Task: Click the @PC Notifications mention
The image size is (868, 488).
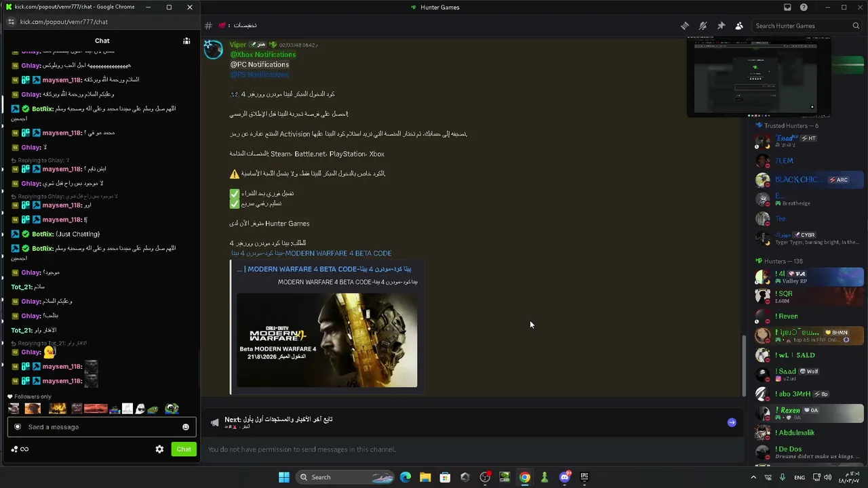Action: (259, 64)
